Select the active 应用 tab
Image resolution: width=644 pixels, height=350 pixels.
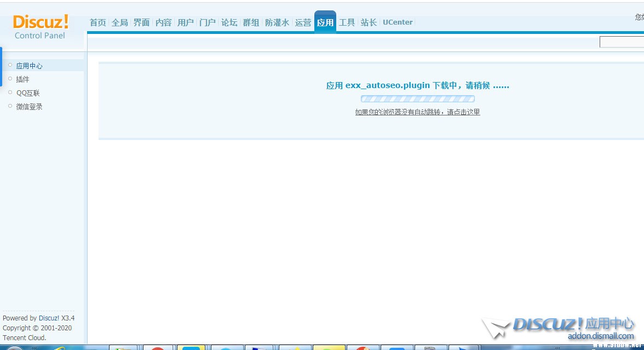point(325,22)
